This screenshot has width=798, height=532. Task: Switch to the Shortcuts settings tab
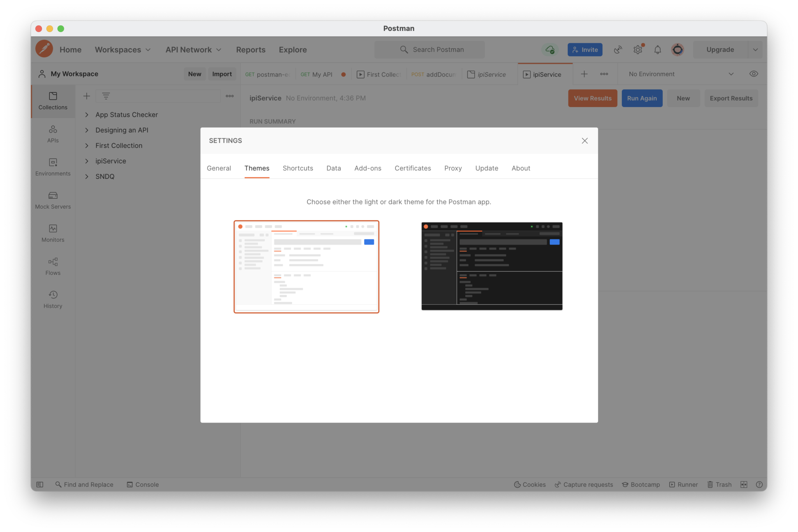(298, 168)
